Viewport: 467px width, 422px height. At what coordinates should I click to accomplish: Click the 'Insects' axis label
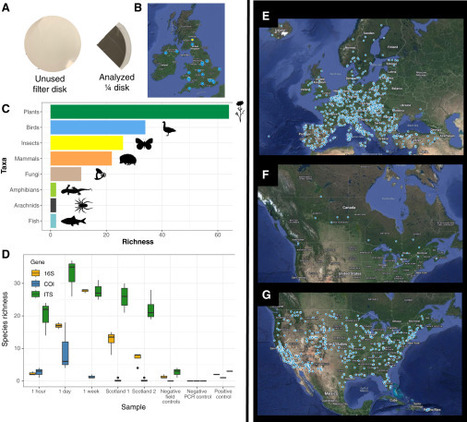[x=30, y=143]
